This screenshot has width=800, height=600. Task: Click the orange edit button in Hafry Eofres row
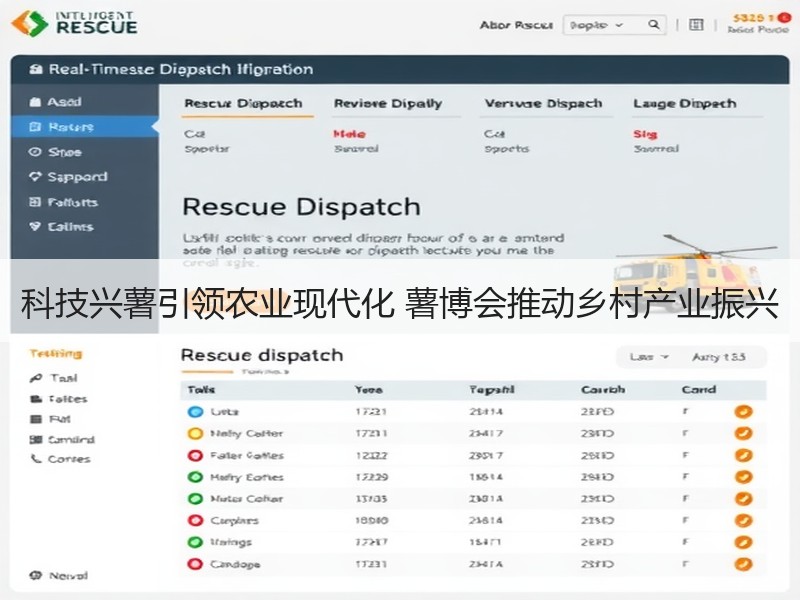743,477
